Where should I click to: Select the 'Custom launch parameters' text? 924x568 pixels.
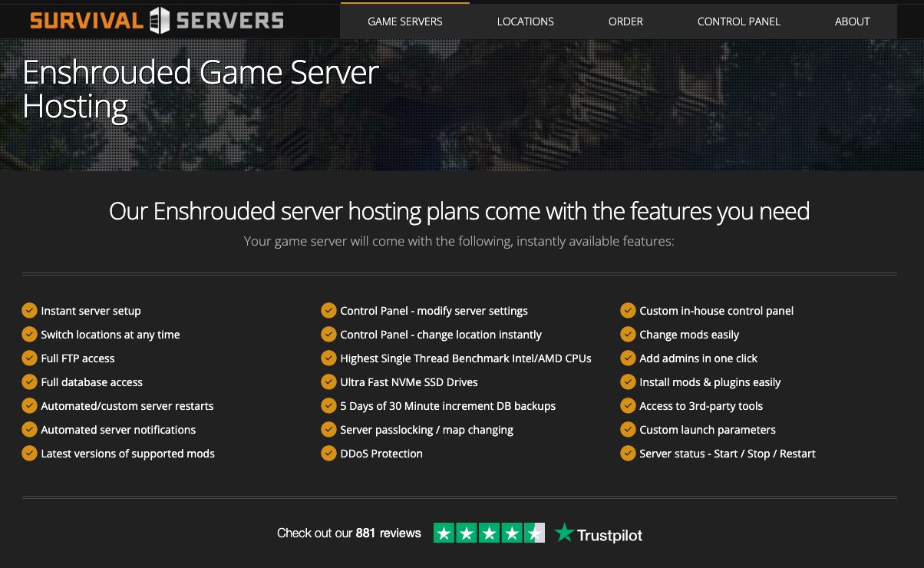coord(708,430)
